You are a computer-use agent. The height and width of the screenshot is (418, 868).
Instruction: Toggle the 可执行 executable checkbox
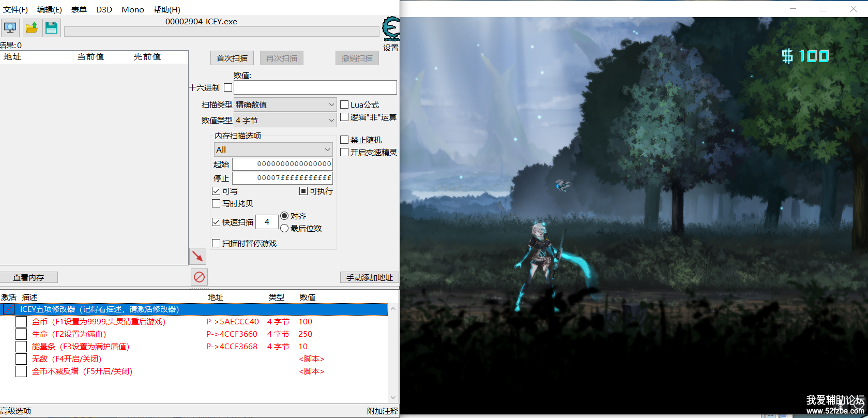(303, 191)
